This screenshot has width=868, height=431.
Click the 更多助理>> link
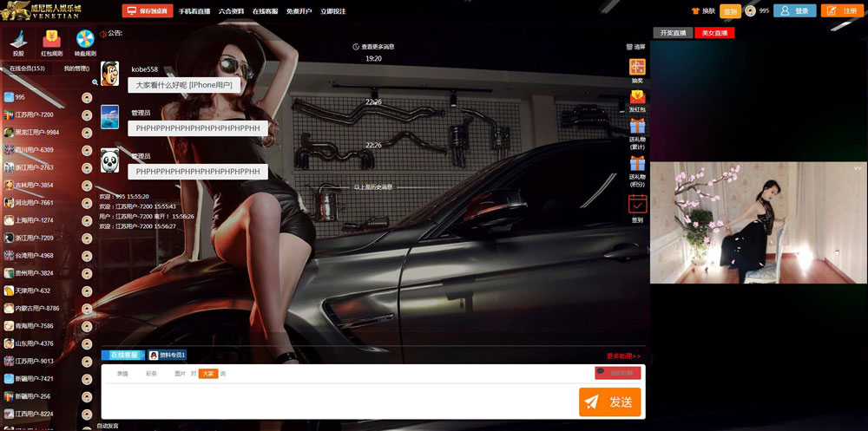pos(623,356)
